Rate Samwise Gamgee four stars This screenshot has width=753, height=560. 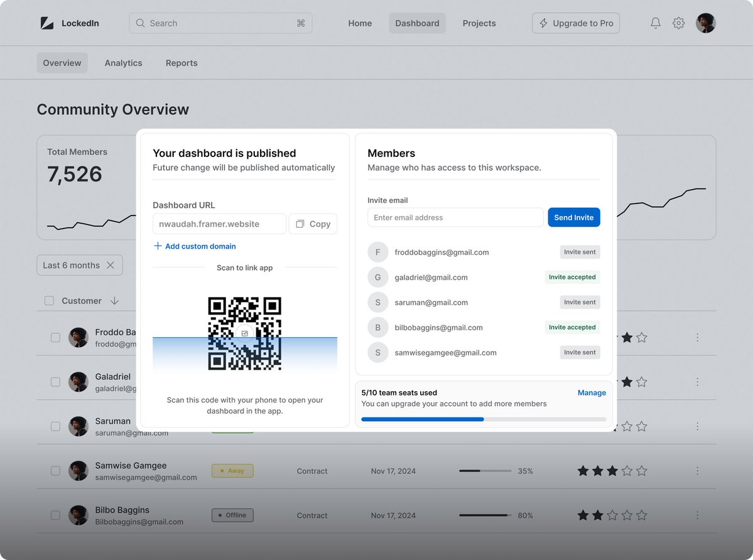(627, 471)
